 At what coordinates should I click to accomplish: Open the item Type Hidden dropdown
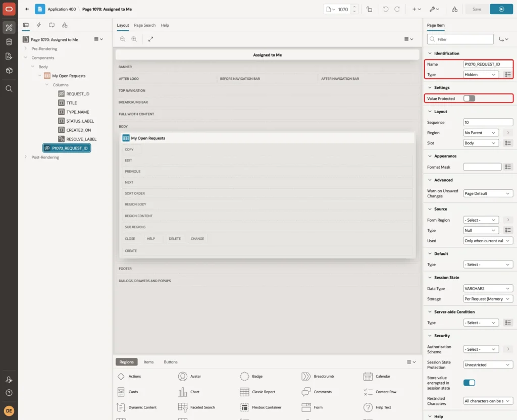(481, 75)
